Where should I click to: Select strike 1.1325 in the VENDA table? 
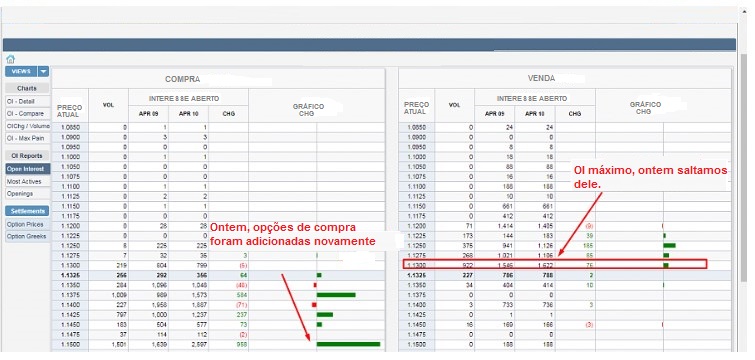[416, 275]
